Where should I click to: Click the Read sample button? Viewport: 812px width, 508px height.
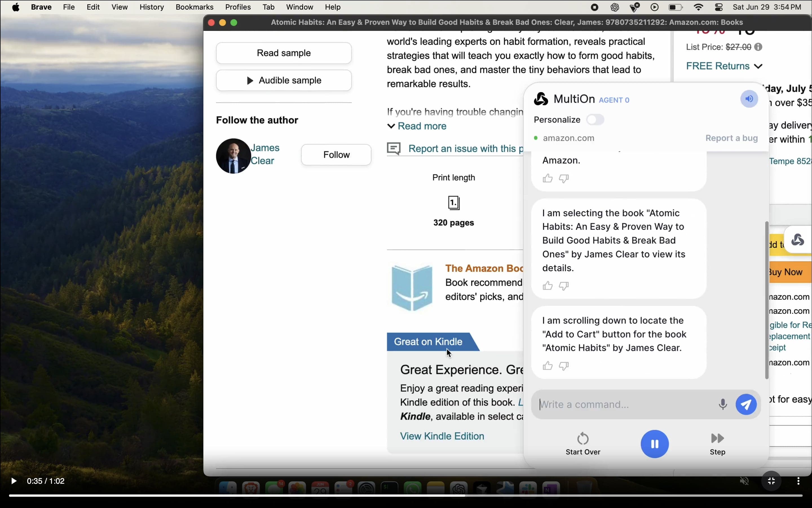(x=284, y=53)
